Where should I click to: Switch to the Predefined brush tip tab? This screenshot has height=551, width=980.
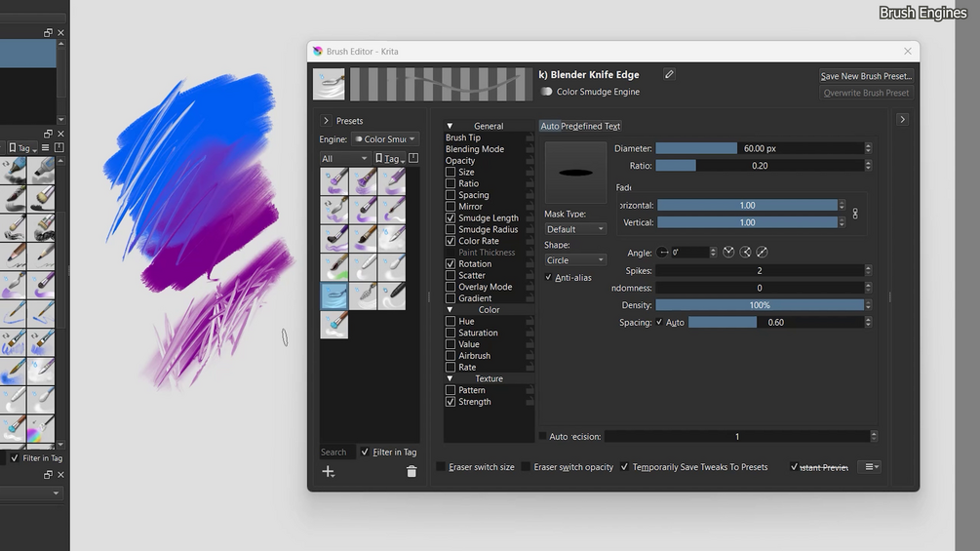pos(581,126)
